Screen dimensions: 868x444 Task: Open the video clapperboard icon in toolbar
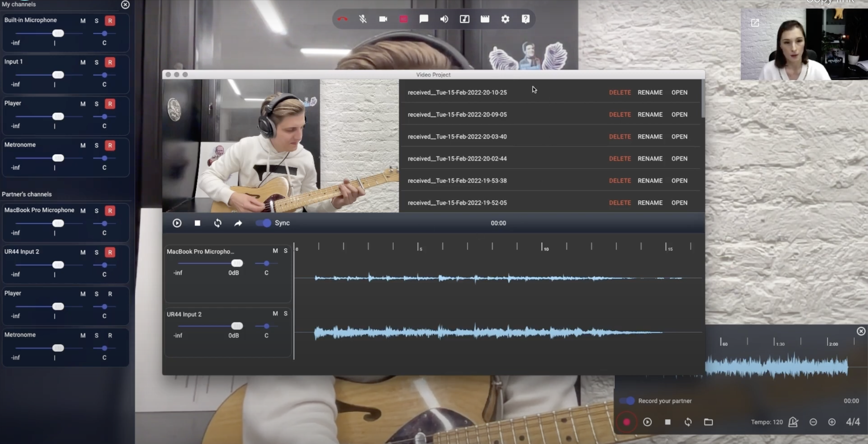(485, 19)
